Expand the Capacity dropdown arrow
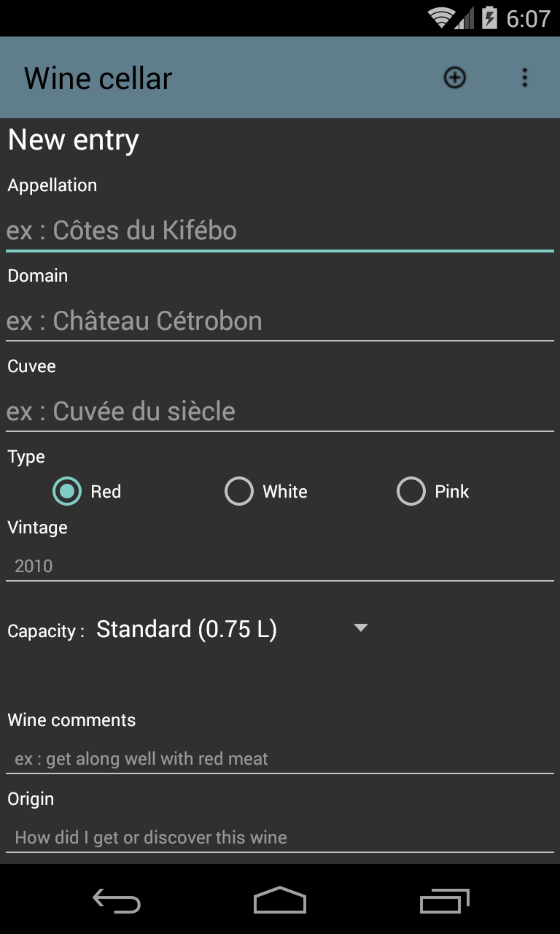This screenshot has width=560, height=934. (x=360, y=628)
